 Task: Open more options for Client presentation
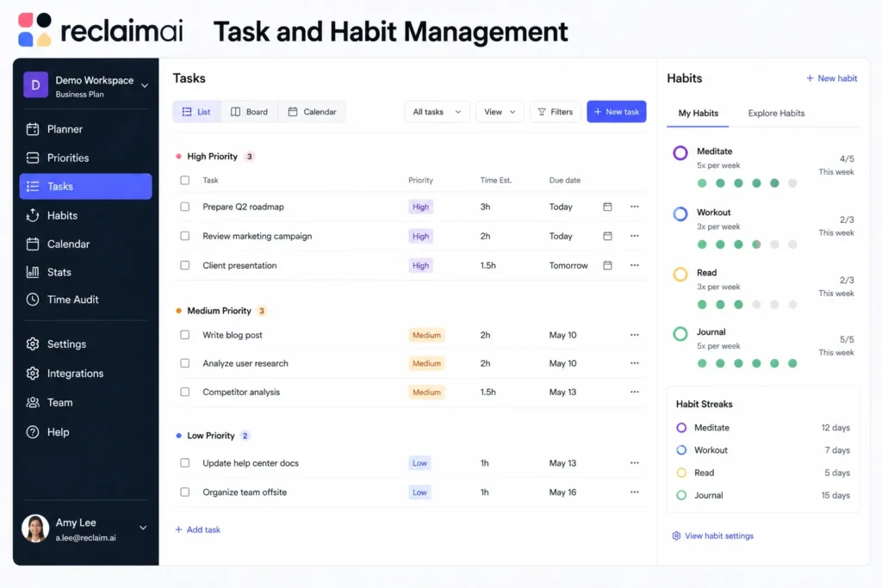click(x=635, y=265)
